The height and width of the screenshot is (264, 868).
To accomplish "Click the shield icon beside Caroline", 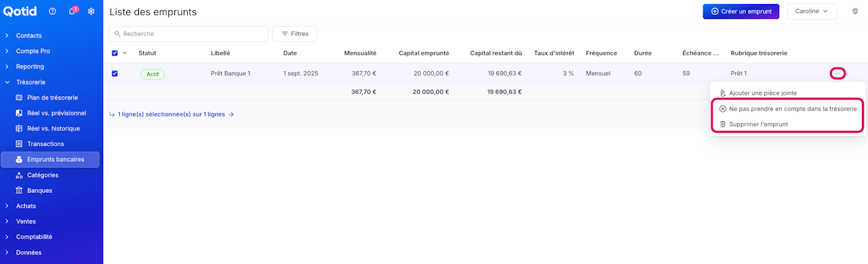I will 855,12.
